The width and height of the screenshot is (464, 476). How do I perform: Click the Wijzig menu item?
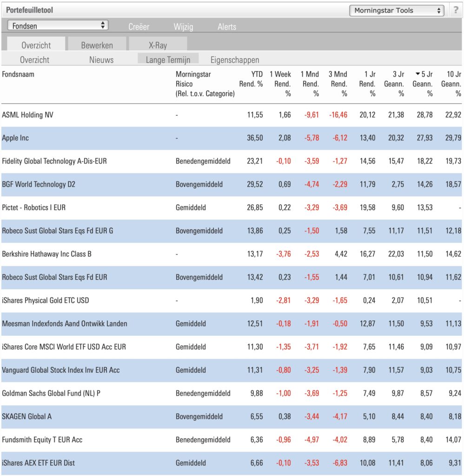tap(183, 26)
